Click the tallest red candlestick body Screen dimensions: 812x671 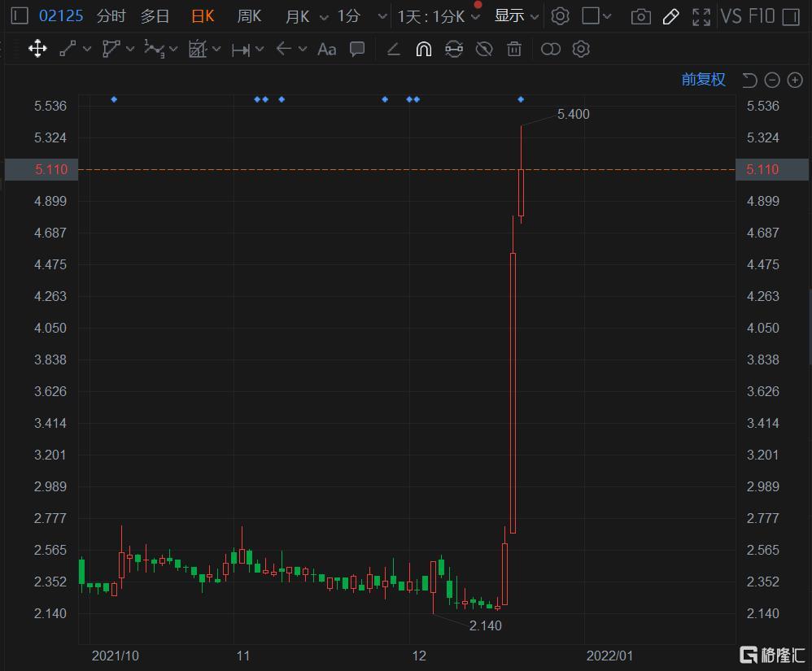[x=513, y=393]
